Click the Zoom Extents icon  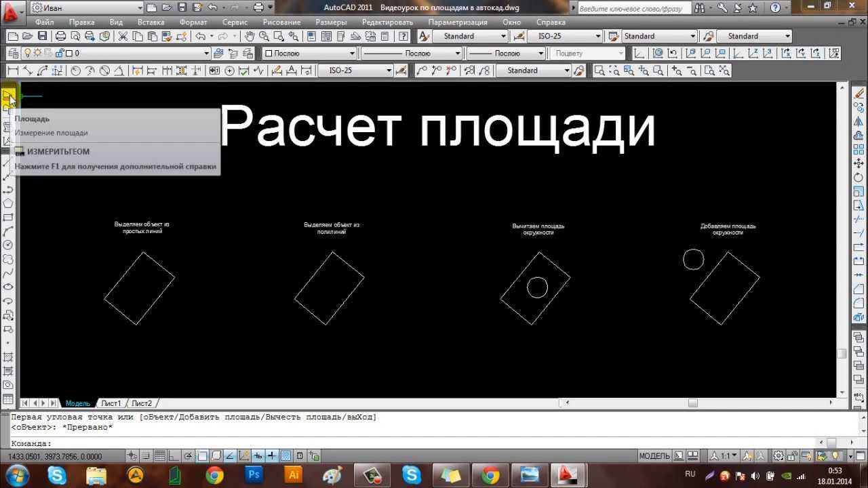tap(723, 70)
